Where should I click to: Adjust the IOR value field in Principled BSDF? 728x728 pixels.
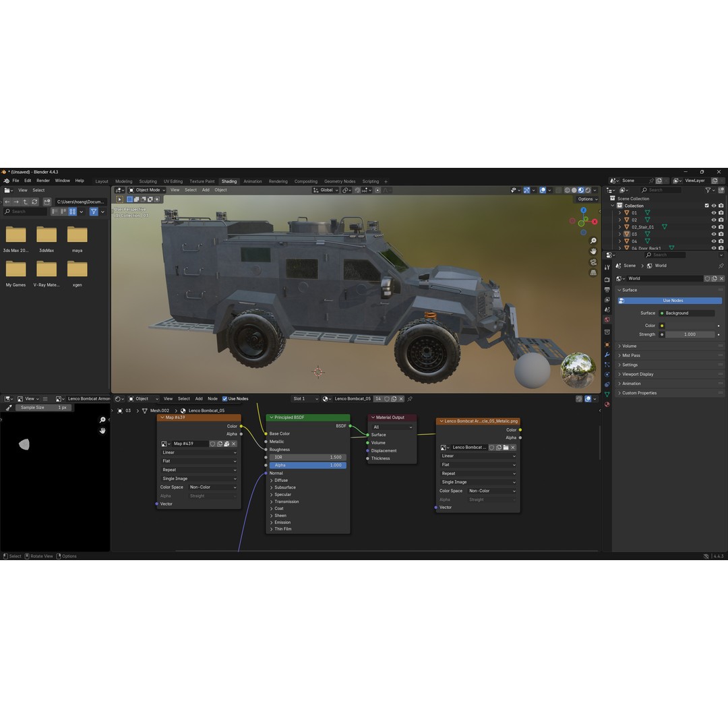pos(308,457)
